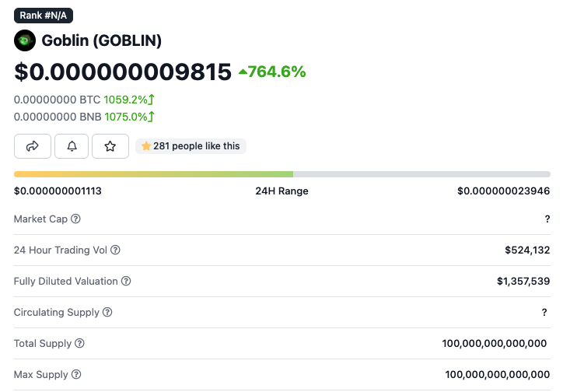Click the Rank #N/A badge
Viewport: 570px width, 392px height.
(44, 15)
